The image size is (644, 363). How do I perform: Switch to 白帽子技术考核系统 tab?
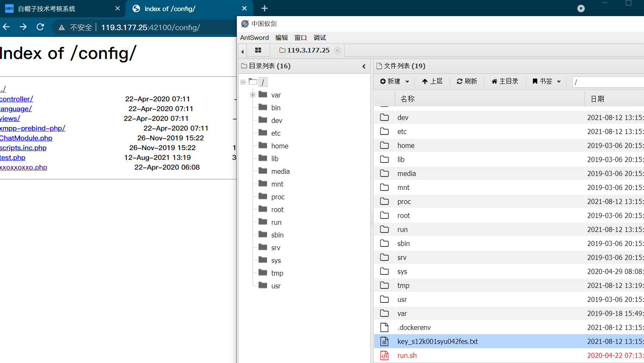[x=63, y=8]
